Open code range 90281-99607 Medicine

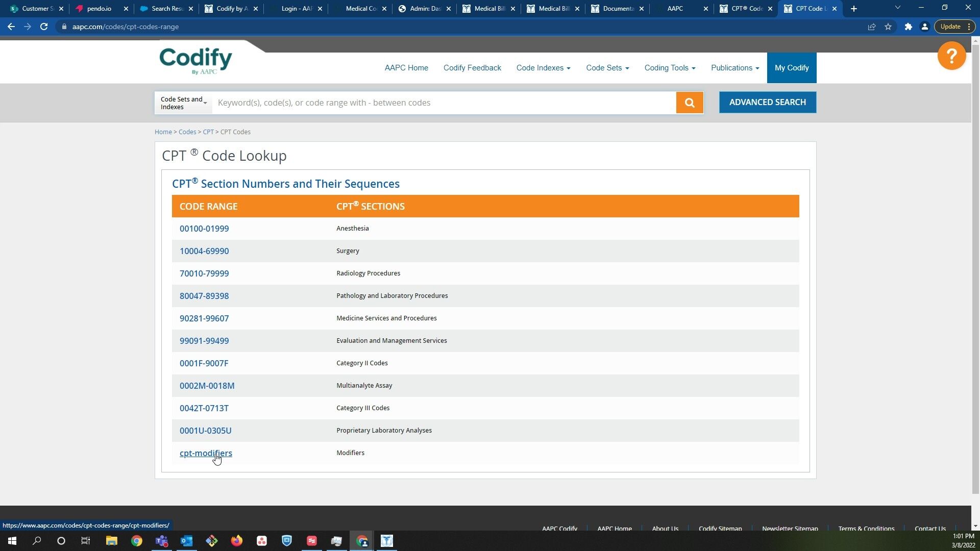coord(204,318)
